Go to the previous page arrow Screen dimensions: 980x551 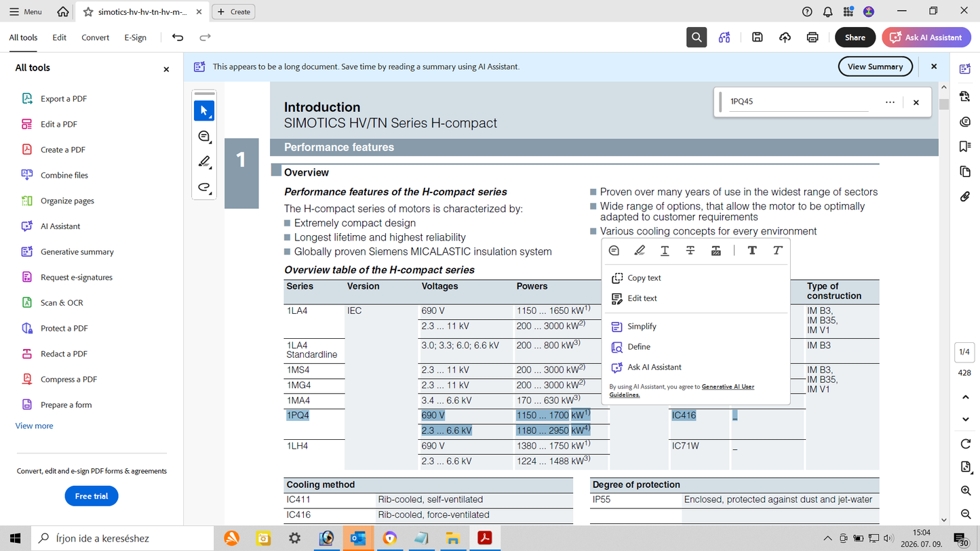(x=966, y=397)
